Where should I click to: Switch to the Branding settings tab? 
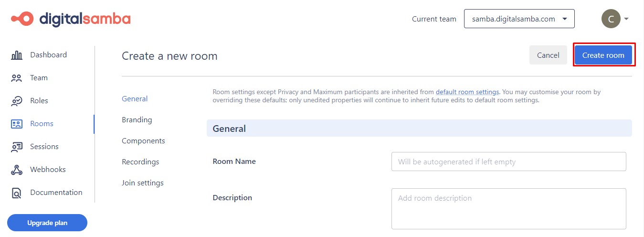pos(137,120)
